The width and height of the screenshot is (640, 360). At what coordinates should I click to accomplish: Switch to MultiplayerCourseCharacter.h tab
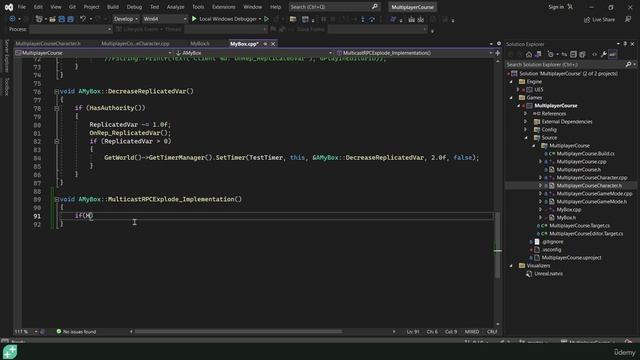pos(48,44)
